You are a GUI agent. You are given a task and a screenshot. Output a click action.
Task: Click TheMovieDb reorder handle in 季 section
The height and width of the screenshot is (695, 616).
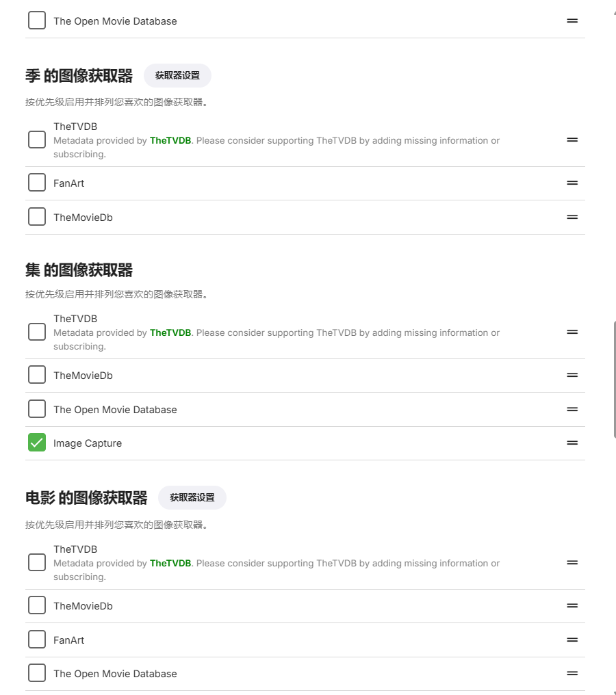[x=572, y=217]
